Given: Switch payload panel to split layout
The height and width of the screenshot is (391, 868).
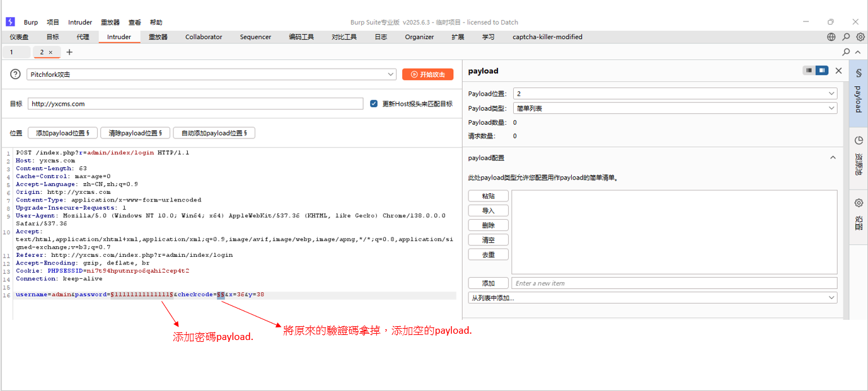Looking at the screenshot, I should (821, 71).
